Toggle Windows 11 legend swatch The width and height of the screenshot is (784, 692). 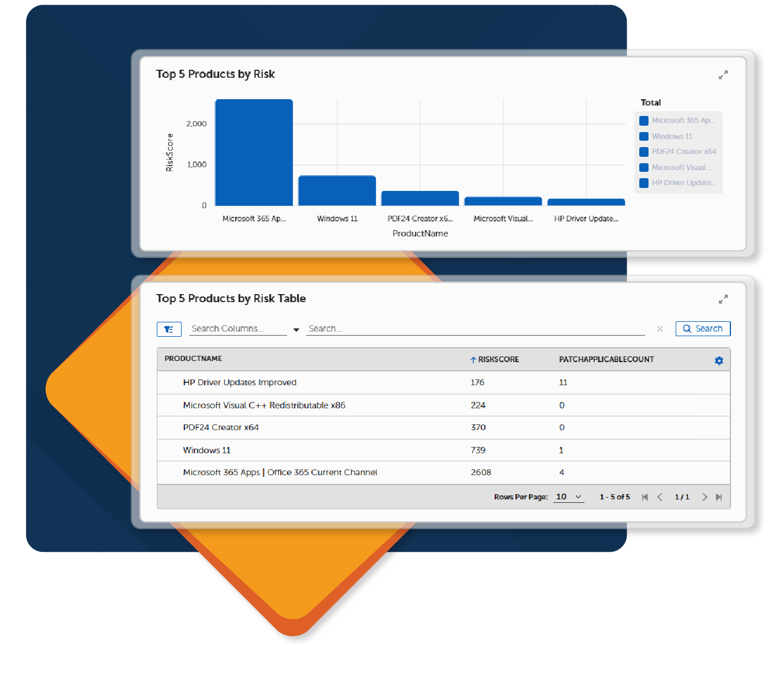[x=644, y=137]
